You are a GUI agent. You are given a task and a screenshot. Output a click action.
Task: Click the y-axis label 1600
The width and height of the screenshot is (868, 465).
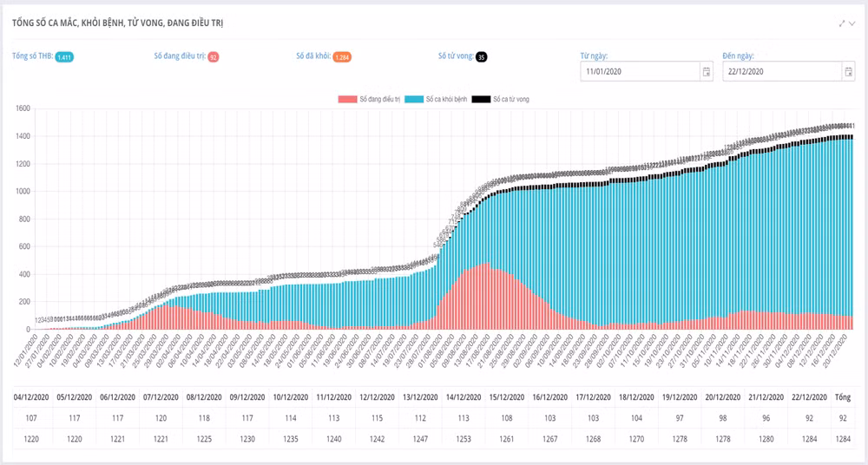tap(23, 108)
